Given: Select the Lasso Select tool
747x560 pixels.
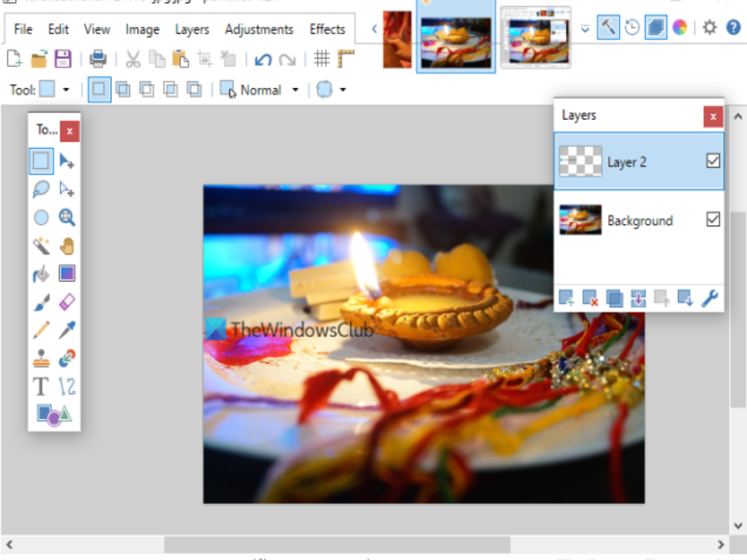Looking at the screenshot, I should (41, 189).
